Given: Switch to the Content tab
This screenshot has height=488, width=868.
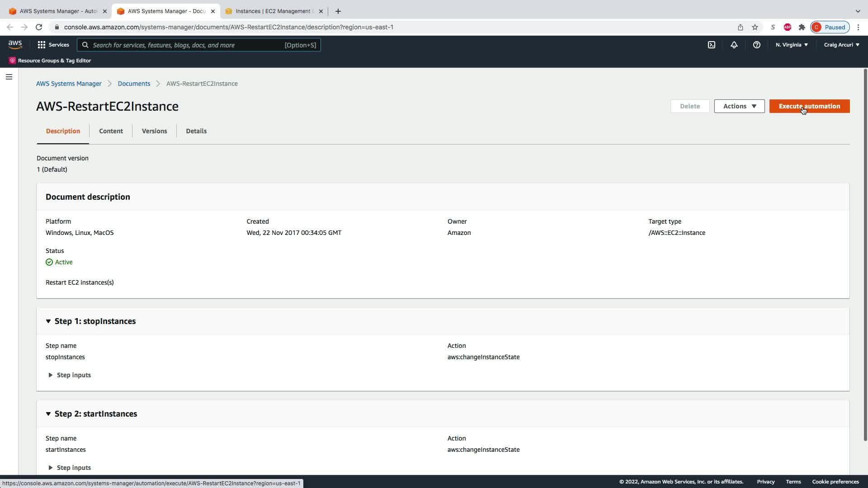Looking at the screenshot, I should click(111, 131).
